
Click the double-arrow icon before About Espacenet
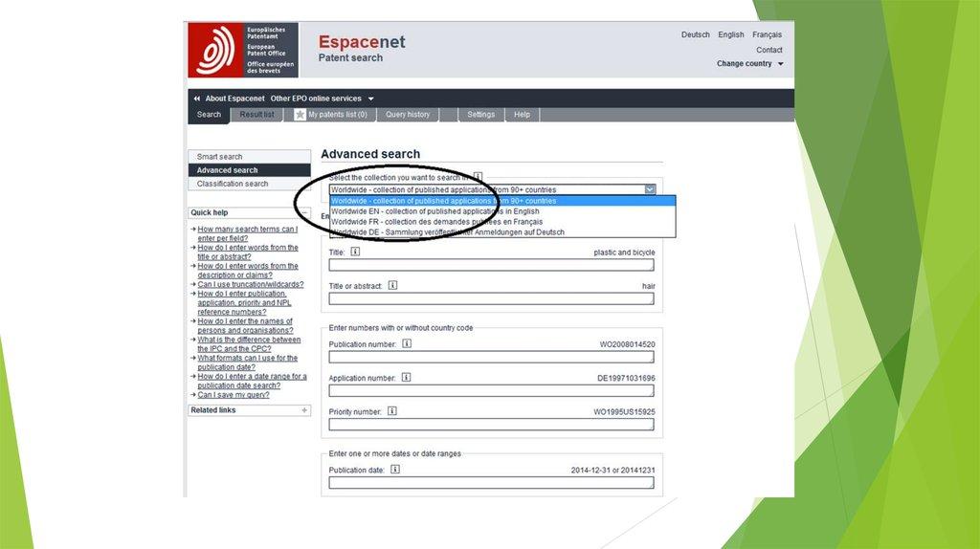point(197,99)
